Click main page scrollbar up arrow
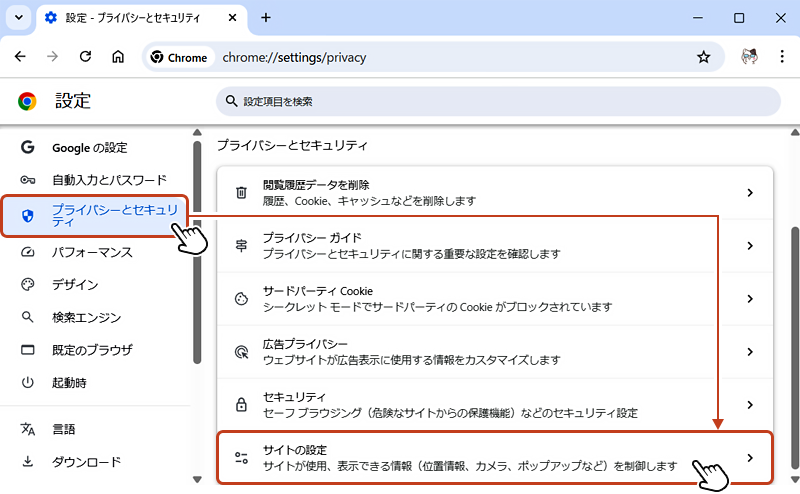Image resolution: width=800 pixels, height=494 pixels. [795, 133]
